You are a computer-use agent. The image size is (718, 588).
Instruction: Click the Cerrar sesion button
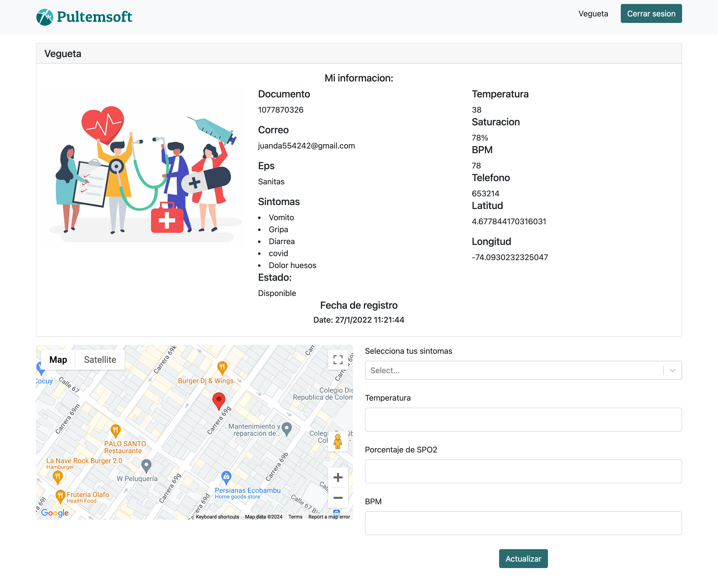(x=651, y=13)
